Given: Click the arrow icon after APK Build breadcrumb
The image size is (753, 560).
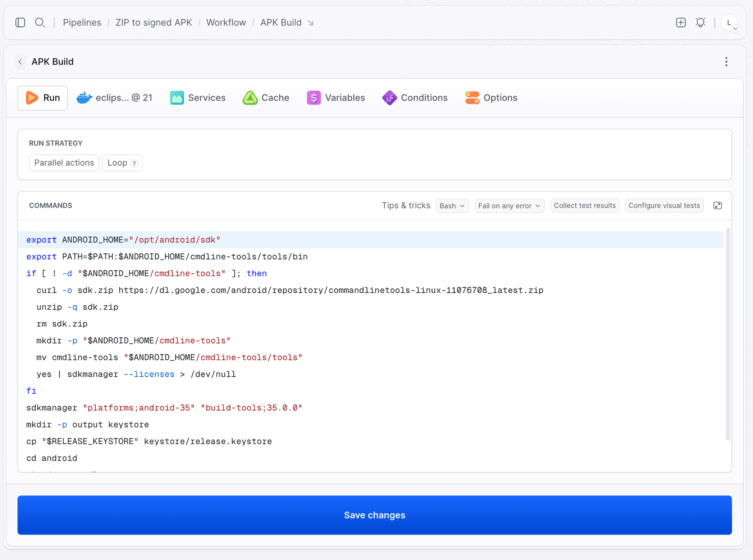Looking at the screenshot, I should 311,23.
